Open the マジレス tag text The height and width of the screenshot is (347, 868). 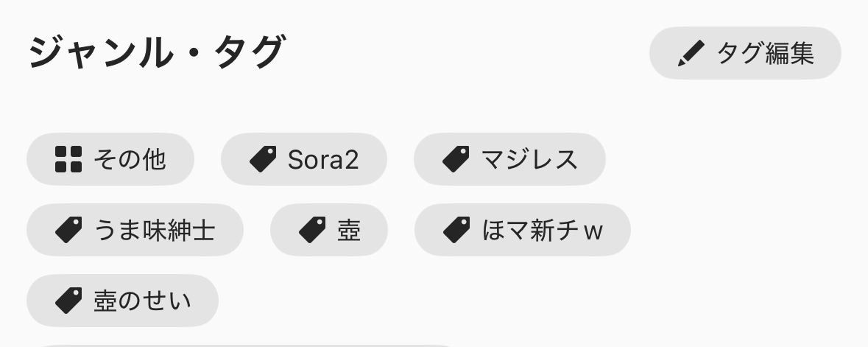[529, 159]
